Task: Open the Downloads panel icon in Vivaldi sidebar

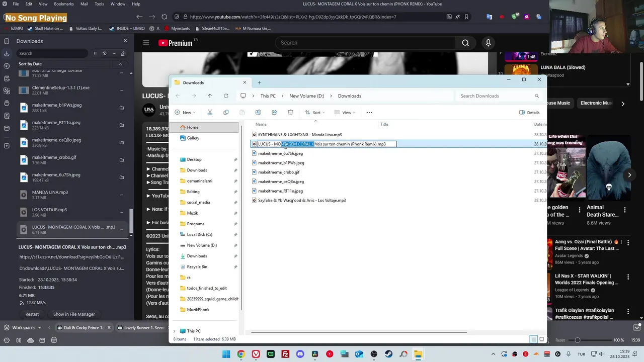Action: pos(7,53)
